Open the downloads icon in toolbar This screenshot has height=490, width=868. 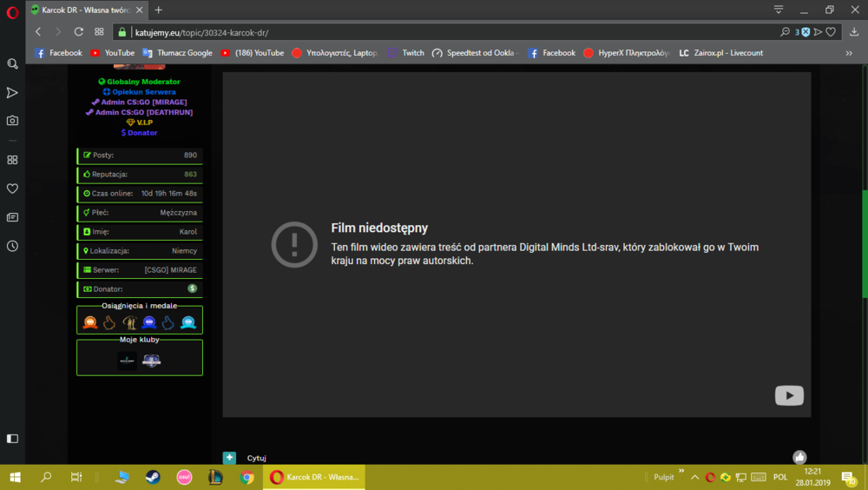click(854, 32)
